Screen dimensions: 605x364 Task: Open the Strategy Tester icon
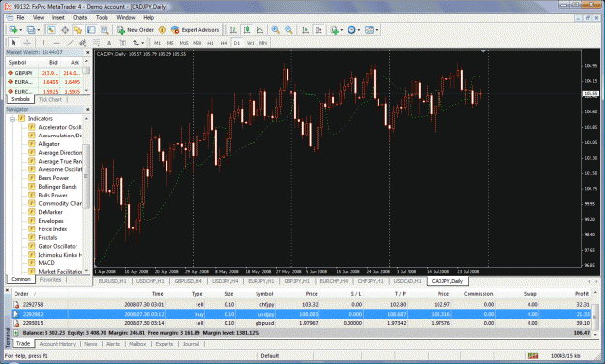pos(105,30)
